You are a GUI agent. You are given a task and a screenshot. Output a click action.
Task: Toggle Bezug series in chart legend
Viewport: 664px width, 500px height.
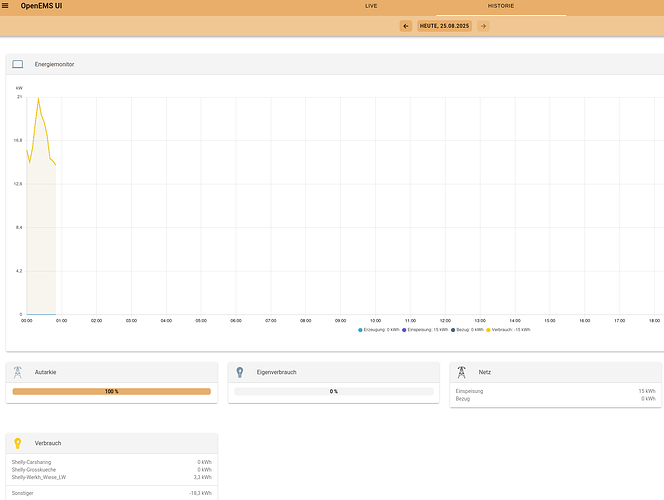coord(467,330)
